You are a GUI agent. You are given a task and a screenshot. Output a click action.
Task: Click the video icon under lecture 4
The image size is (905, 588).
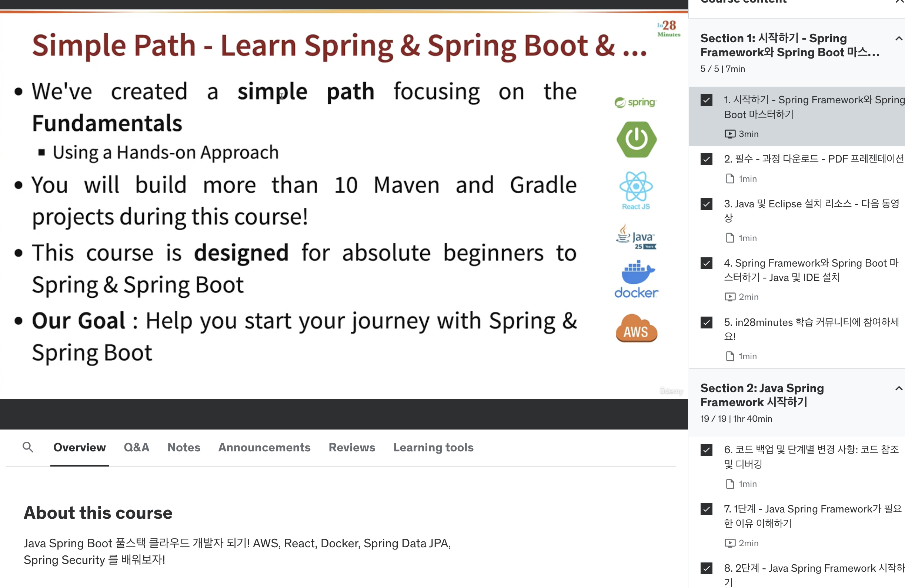pos(730,297)
